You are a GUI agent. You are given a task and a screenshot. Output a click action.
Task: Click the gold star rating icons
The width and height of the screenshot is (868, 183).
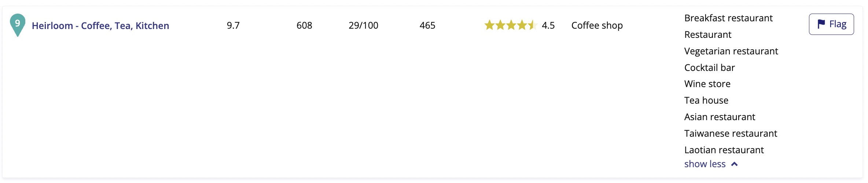(511, 25)
